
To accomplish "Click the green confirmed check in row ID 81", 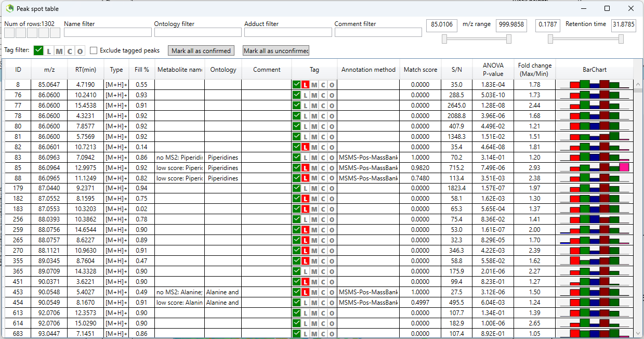I will coord(297,137).
